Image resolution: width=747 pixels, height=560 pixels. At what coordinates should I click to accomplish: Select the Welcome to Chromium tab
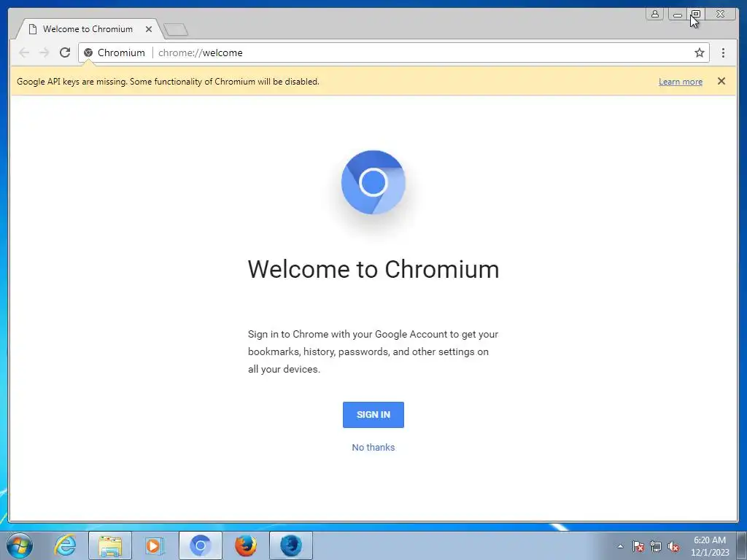pyautogui.click(x=88, y=29)
